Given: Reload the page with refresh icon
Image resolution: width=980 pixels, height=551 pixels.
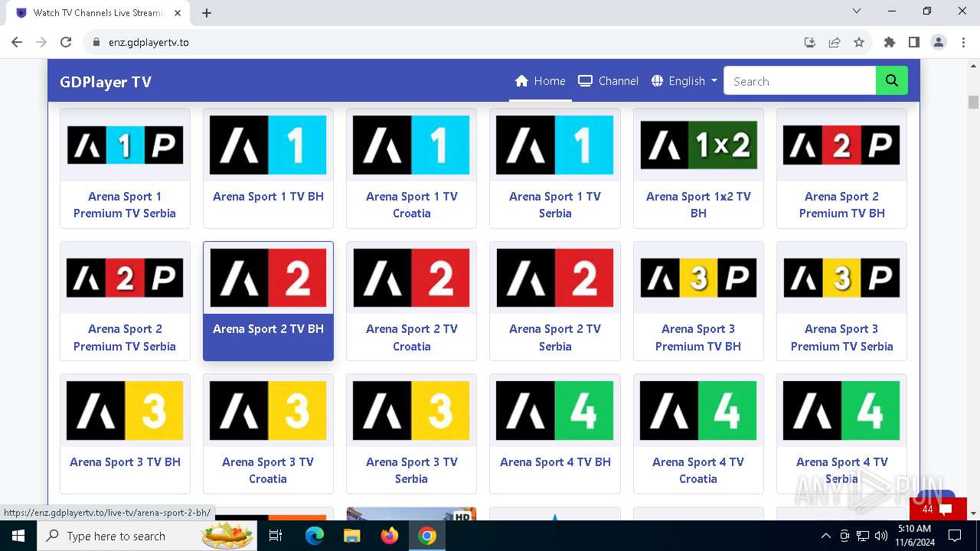Looking at the screenshot, I should click(66, 42).
